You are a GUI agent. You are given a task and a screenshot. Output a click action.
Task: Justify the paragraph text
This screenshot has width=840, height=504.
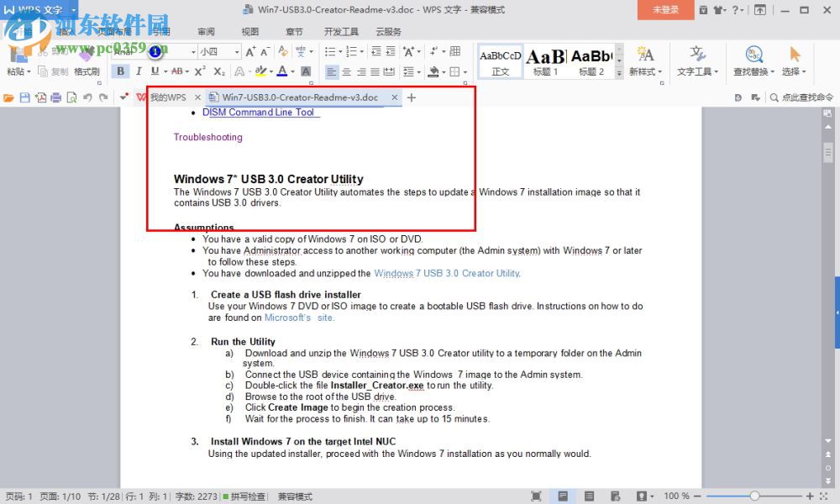(x=375, y=71)
